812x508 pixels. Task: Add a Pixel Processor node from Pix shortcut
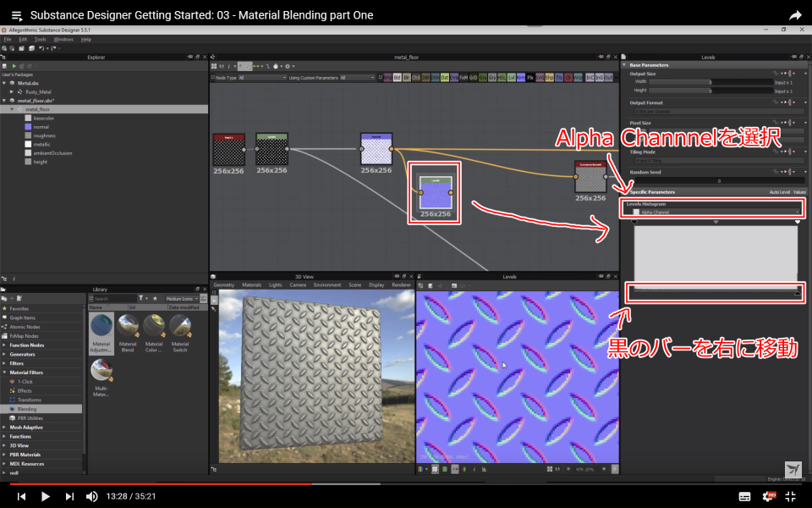coord(529,78)
